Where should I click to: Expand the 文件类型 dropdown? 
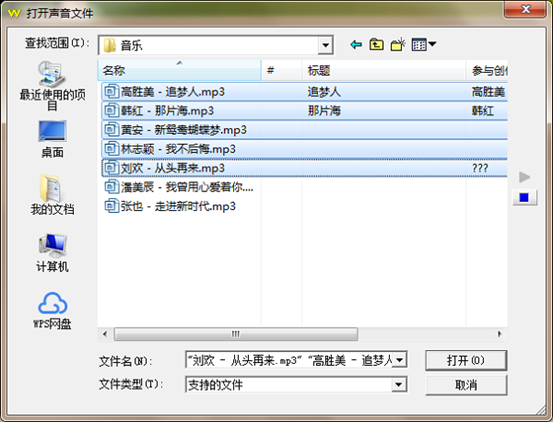[399, 384]
